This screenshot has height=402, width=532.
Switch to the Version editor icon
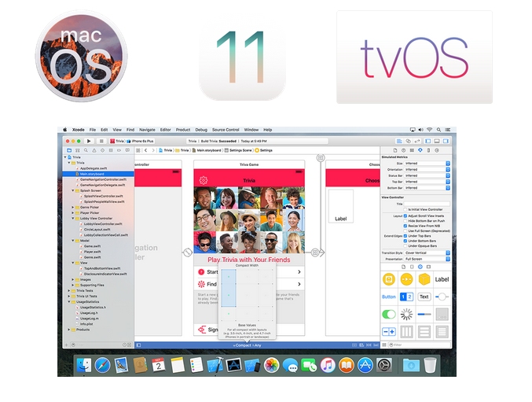[x=417, y=141]
